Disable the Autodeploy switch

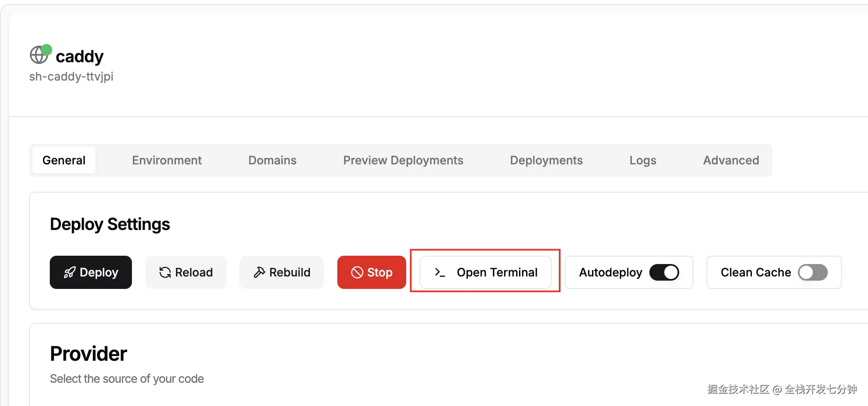tap(664, 272)
